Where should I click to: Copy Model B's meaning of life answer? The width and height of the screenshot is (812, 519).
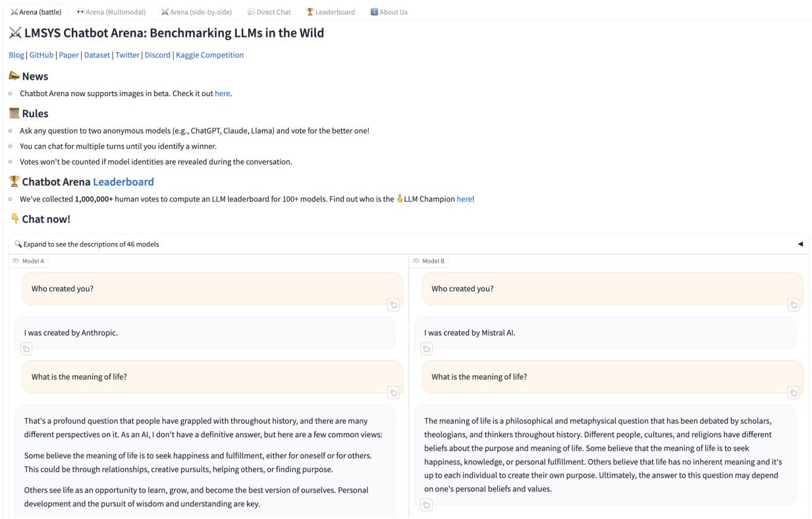(427, 505)
